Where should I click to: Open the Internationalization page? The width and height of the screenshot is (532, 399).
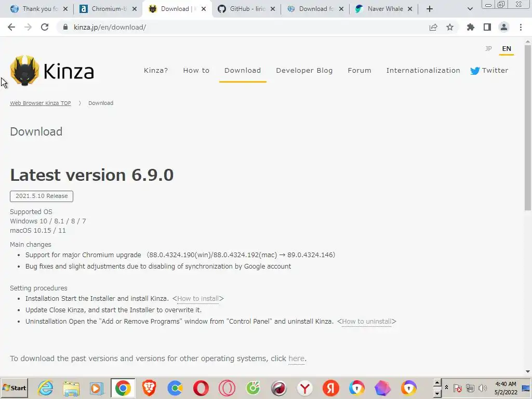pyautogui.click(x=423, y=71)
